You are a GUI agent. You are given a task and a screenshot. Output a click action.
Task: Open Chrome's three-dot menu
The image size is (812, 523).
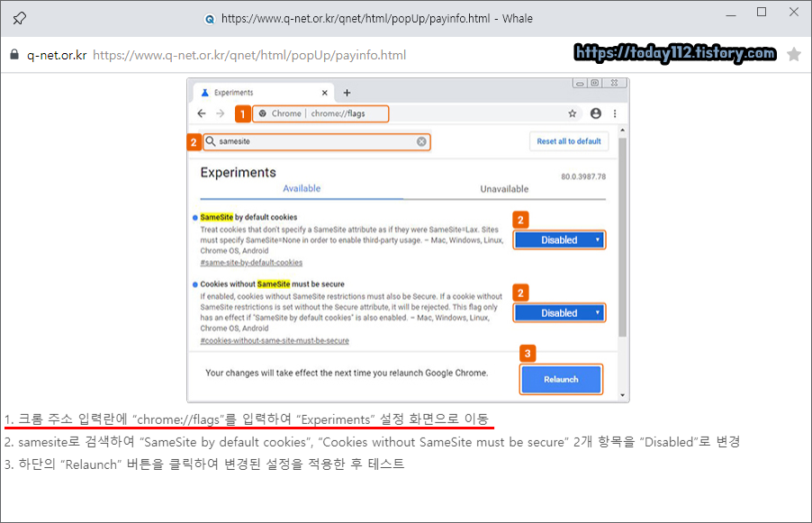coord(615,113)
